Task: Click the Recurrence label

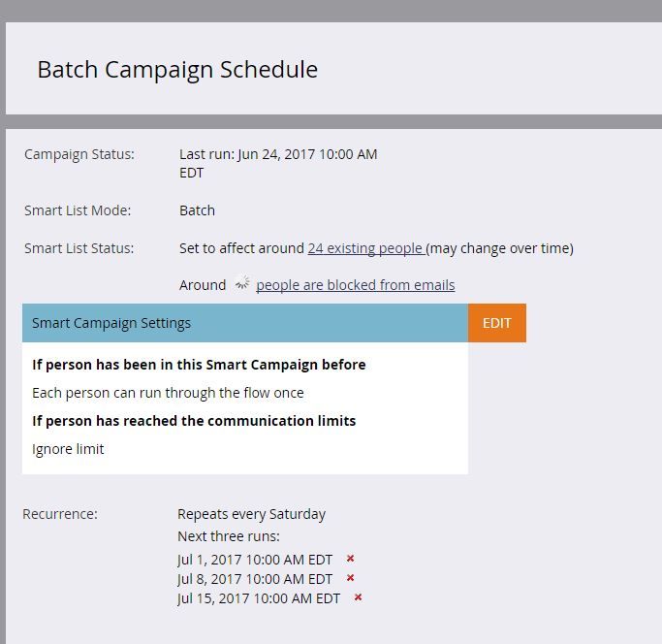Action: click(x=60, y=514)
